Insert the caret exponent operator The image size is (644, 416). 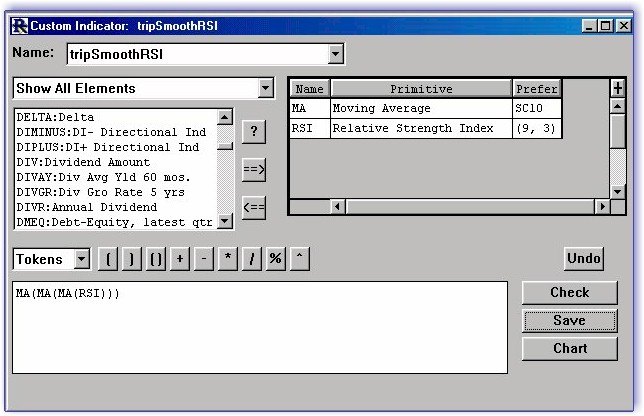pos(299,259)
